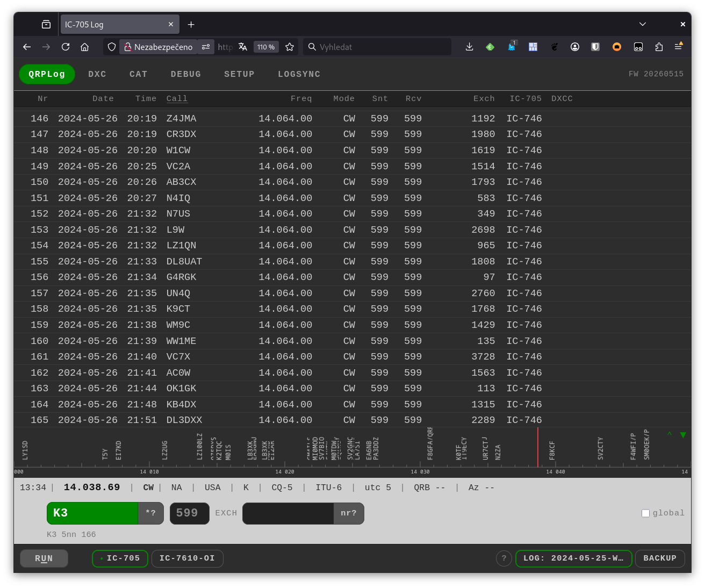
Task: Open the Bitwarden shield extension
Action: [x=595, y=47]
